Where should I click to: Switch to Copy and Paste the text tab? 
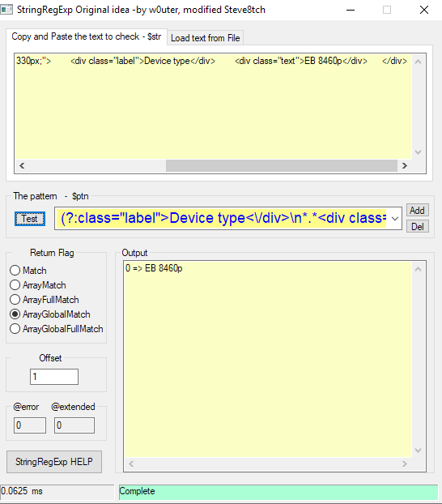87,36
